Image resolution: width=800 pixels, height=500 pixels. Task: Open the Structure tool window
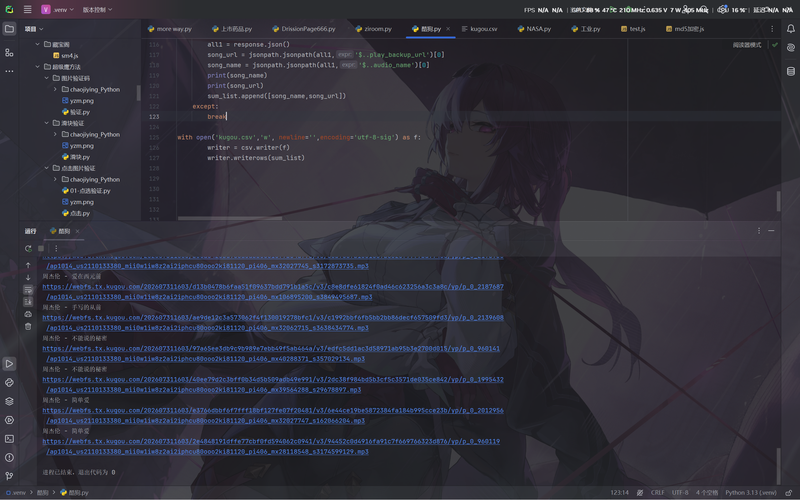pyautogui.click(x=9, y=53)
